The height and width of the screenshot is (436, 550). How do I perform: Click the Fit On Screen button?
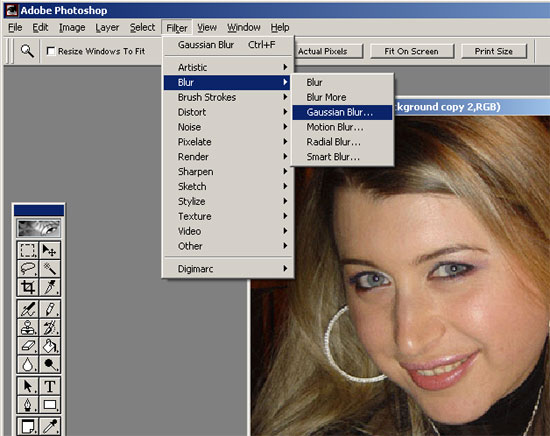click(412, 51)
